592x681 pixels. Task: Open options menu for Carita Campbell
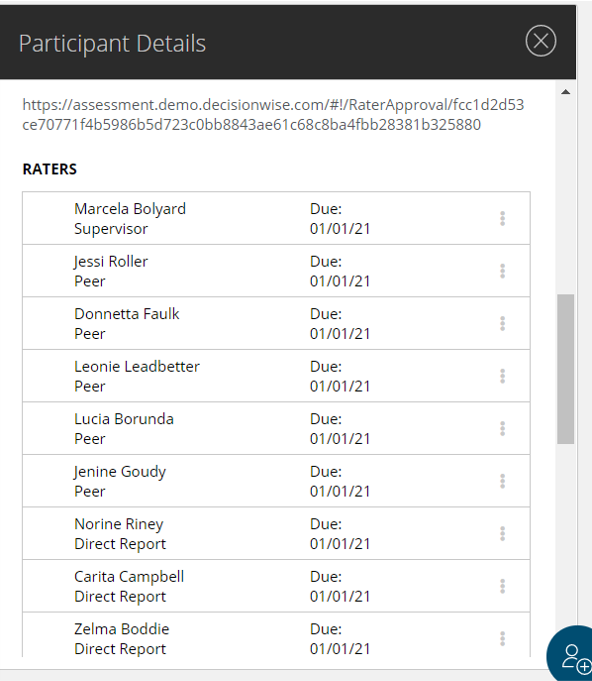click(503, 586)
